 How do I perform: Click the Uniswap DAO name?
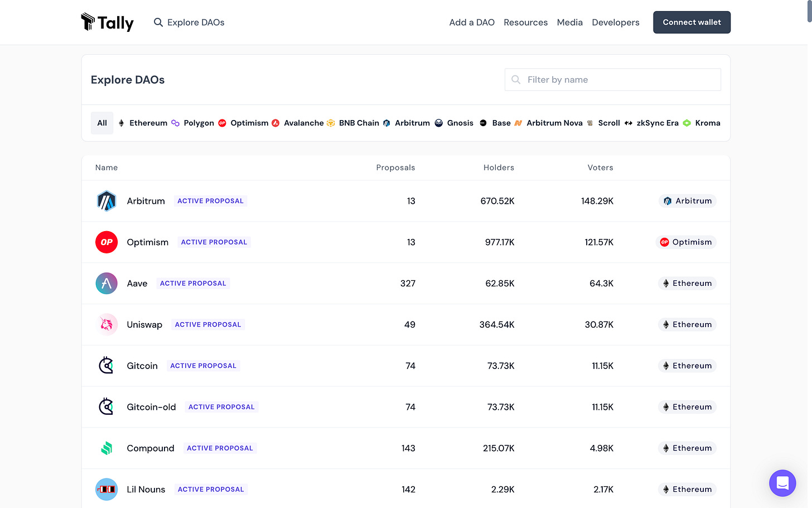(144, 325)
